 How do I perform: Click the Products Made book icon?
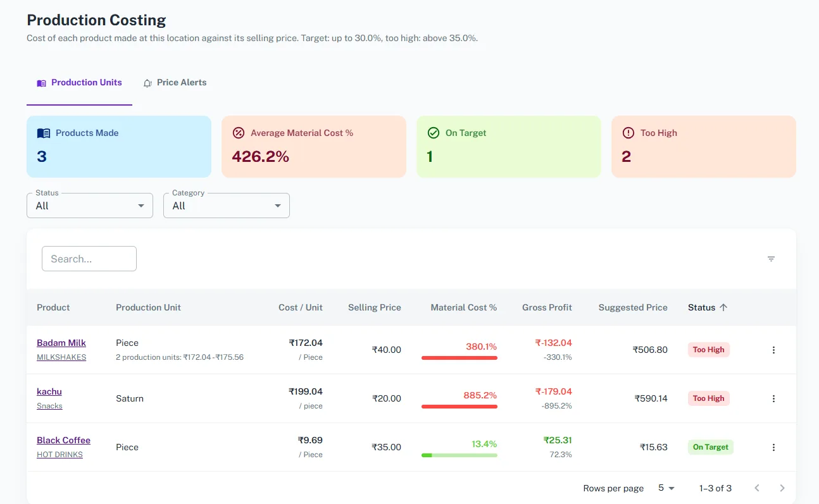44,133
